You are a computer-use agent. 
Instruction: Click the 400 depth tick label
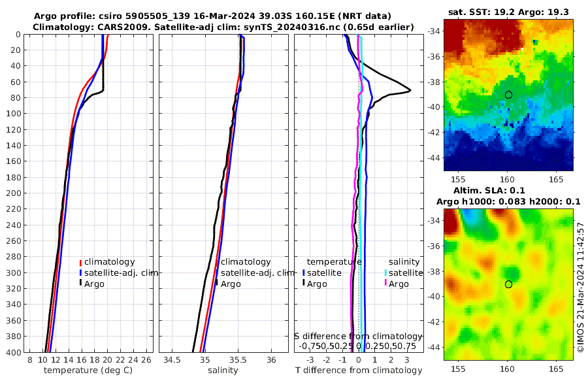pyautogui.click(x=13, y=352)
